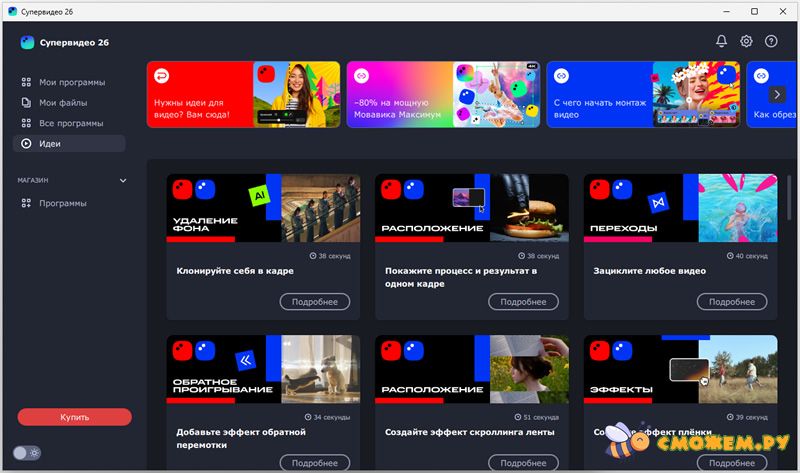Click the Супервидео 26 logo icon
Image resolution: width=800 pixels, height=473 pixels.
27,42
